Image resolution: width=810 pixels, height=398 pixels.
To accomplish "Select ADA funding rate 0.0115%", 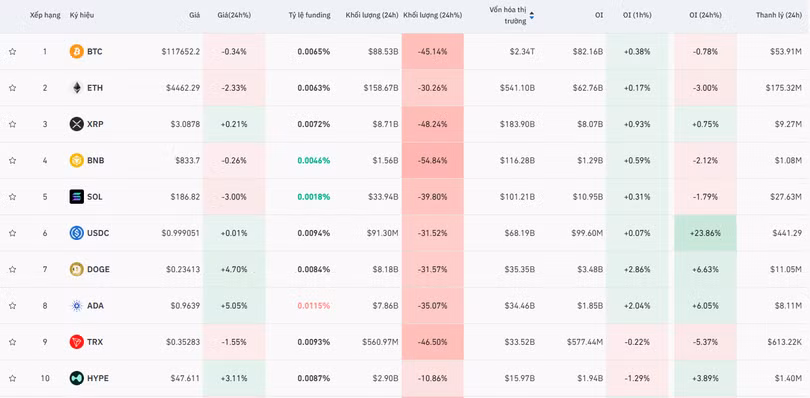I will (x=314, y=305).
